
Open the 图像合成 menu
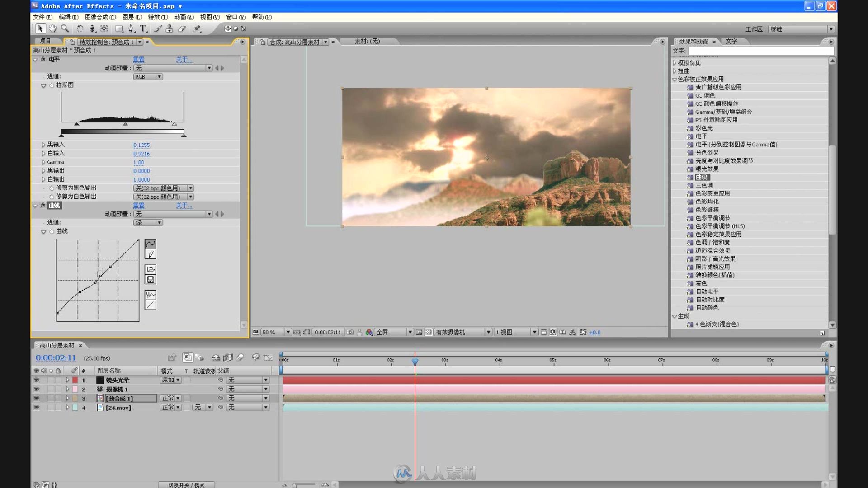(100, 17)
